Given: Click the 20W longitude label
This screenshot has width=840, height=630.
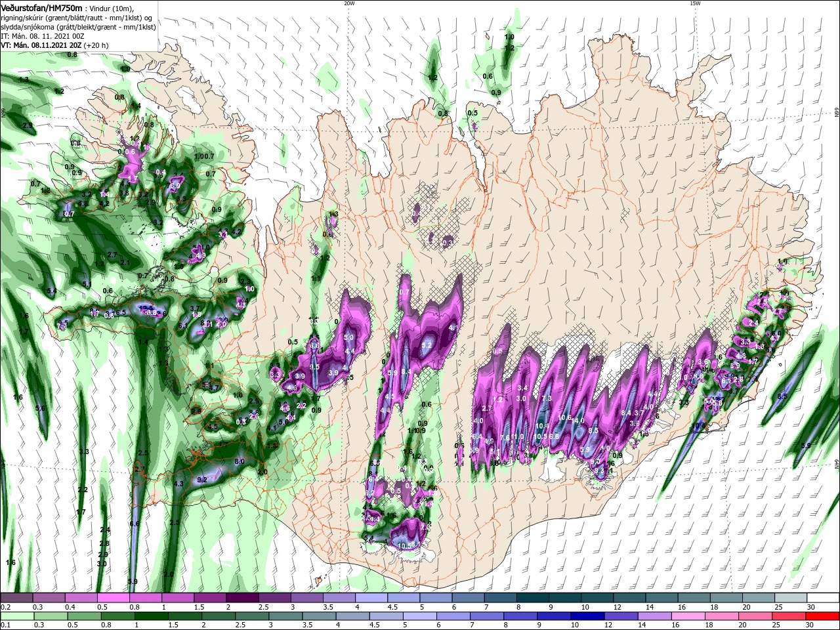Looking at the screenshot, I should click(x=349, y=3).
